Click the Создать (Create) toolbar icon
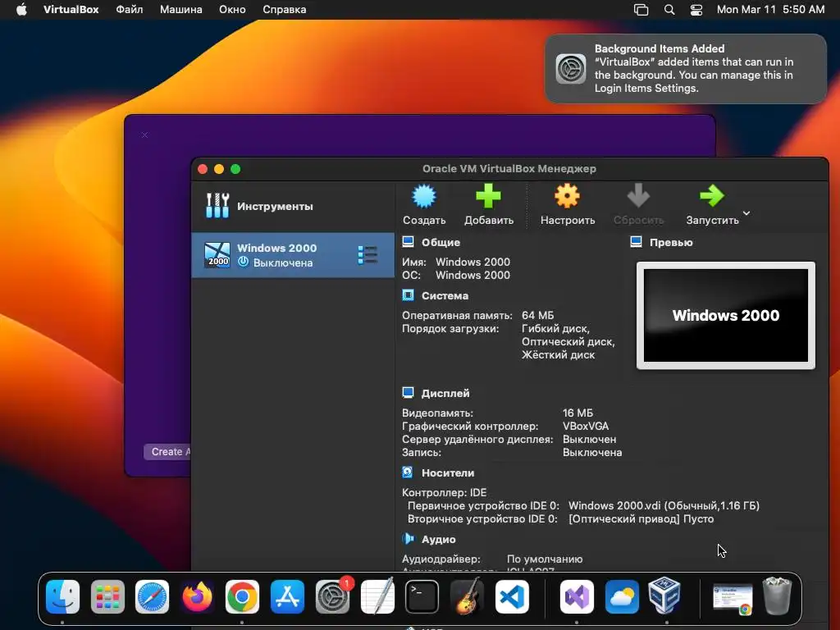 point(424,196)
